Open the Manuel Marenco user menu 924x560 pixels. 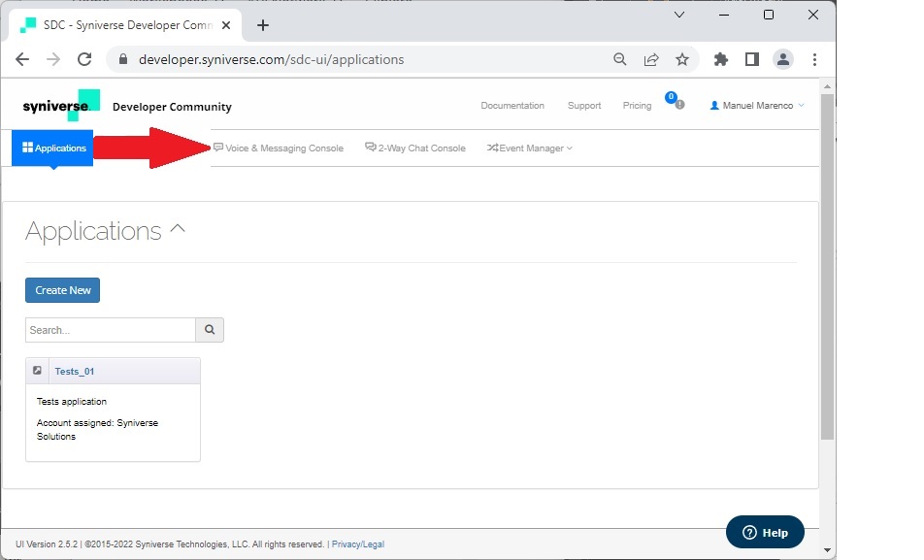pyautogui.click(x=757, y=106)
